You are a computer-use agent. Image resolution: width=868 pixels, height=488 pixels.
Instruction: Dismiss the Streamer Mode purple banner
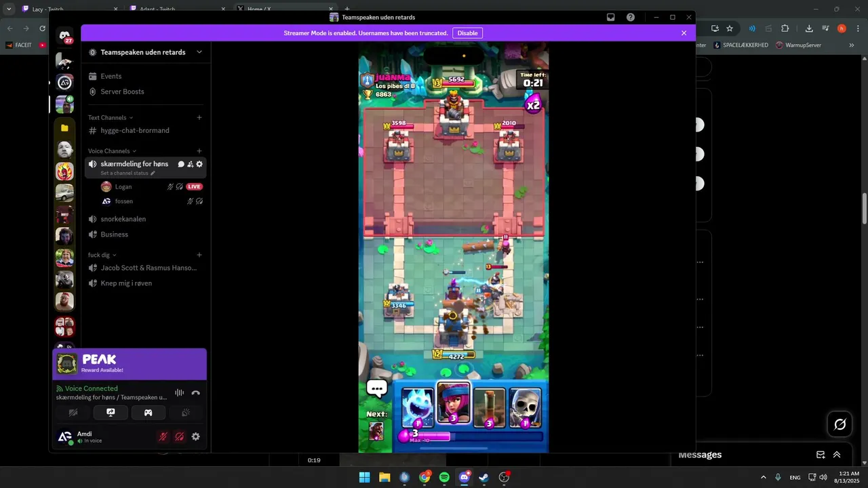pos(684,33)
